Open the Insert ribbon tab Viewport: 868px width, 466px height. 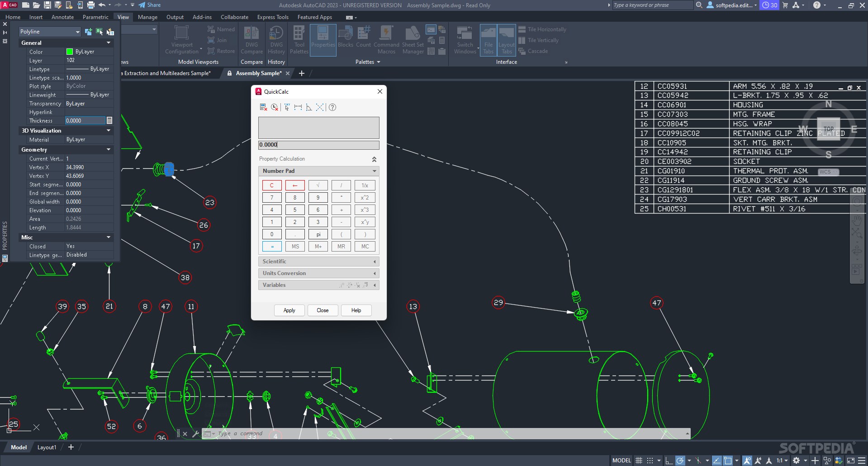pos(36,17)
